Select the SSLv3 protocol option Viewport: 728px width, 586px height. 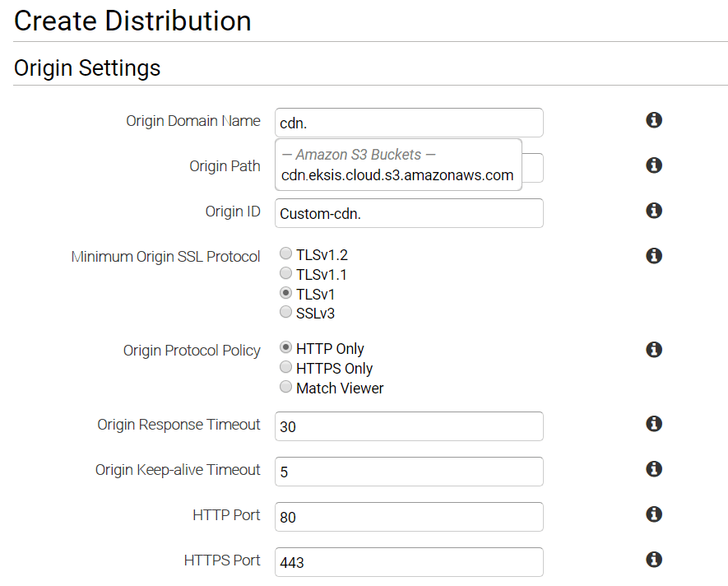click(285, 312)
